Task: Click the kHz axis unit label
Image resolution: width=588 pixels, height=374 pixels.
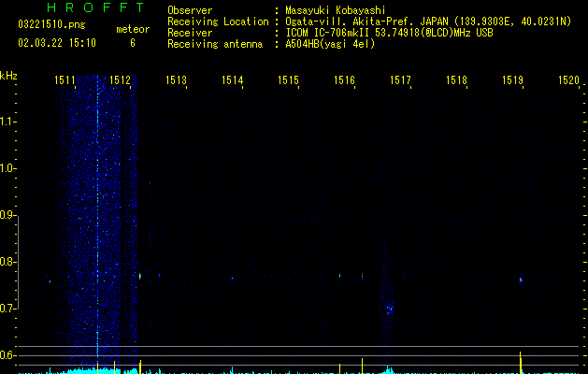Action: point(8,76)
